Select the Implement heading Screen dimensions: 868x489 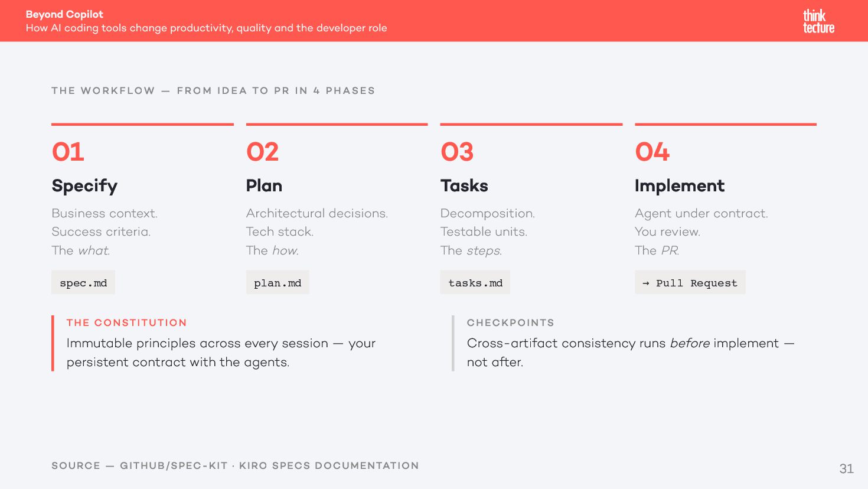(680, 186)
